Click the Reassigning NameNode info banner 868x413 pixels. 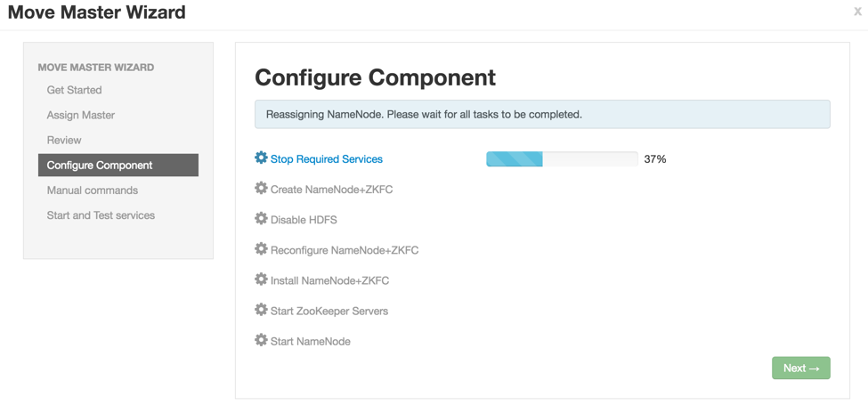click(542, 114)
